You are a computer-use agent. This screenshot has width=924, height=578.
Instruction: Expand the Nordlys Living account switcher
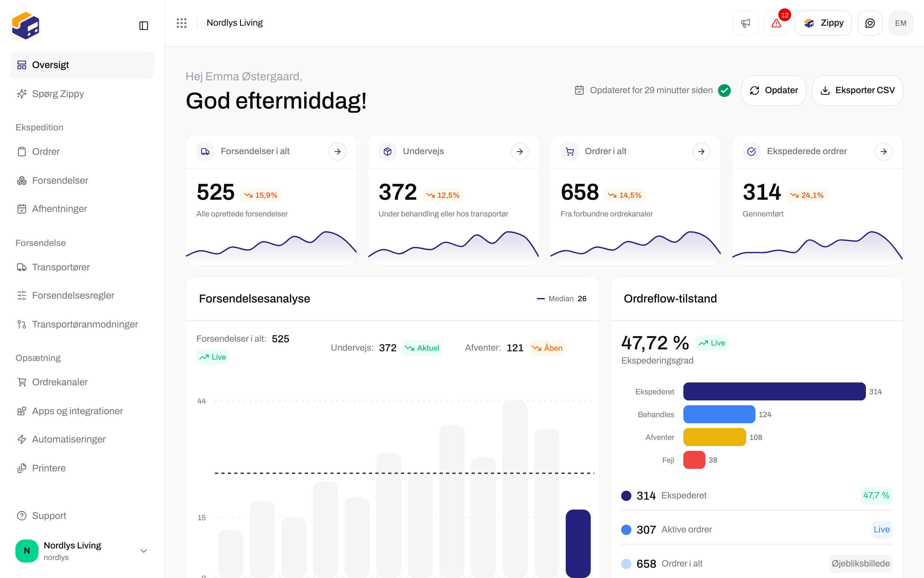pos(82,550)
